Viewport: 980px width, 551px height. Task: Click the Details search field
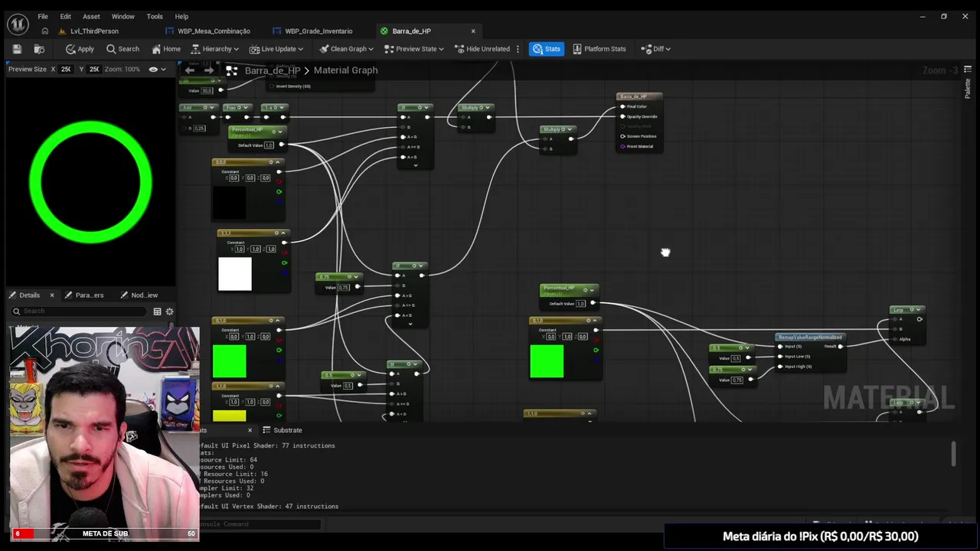point(78,311)
